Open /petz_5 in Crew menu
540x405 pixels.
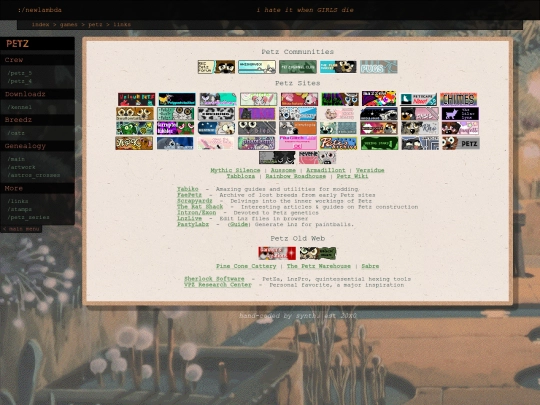20,73
